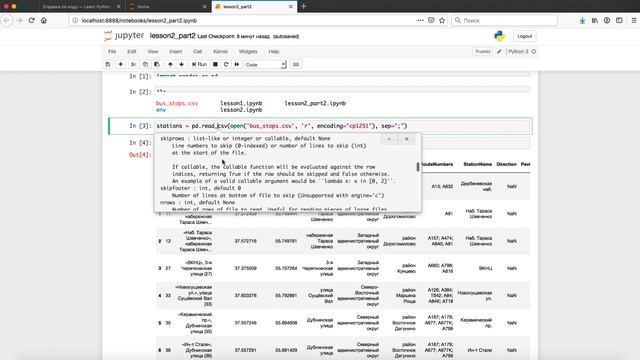Viewport: 640px width, 360px height.
Task: Click the Logout button
Action: click(x=524, y=36)
